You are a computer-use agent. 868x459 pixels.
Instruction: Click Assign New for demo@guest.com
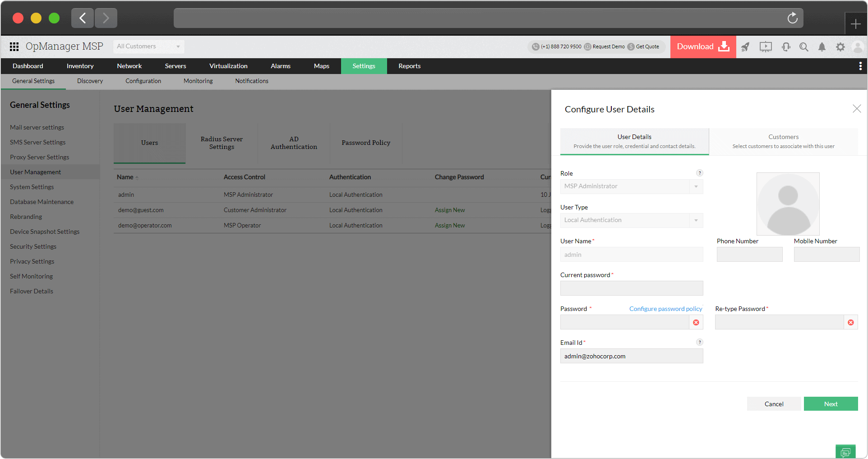(x=450, y=210)
